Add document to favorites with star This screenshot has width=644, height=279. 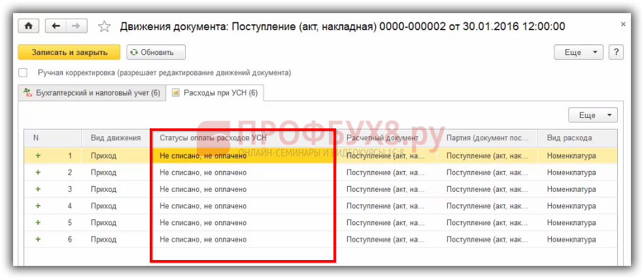(x=104, y=27)
